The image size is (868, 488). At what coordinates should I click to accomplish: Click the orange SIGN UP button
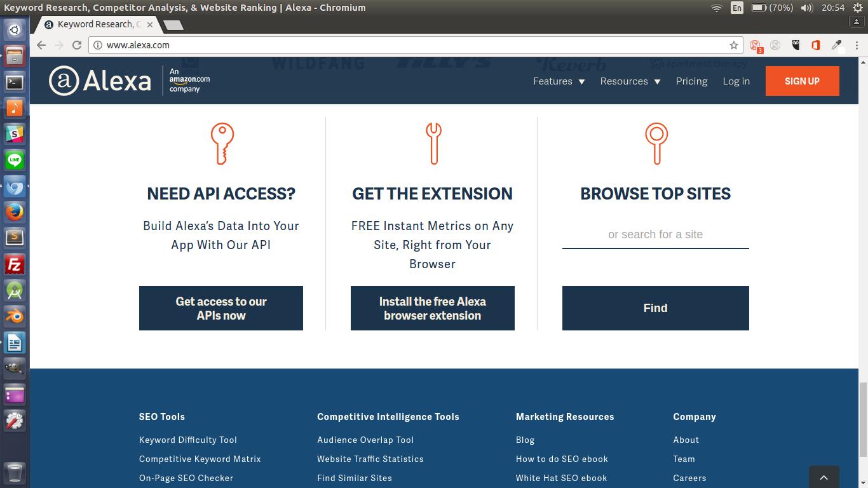[802, 81]
